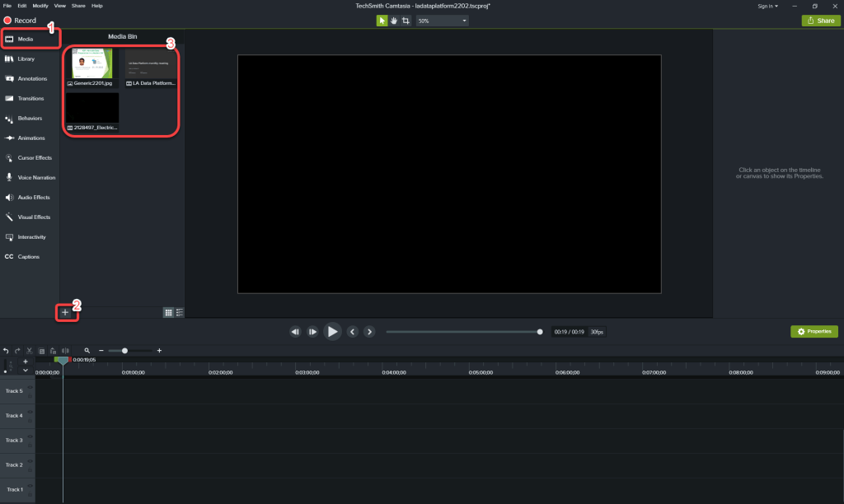Click the Properties button

pyautogui.click(x=814, y=331)
